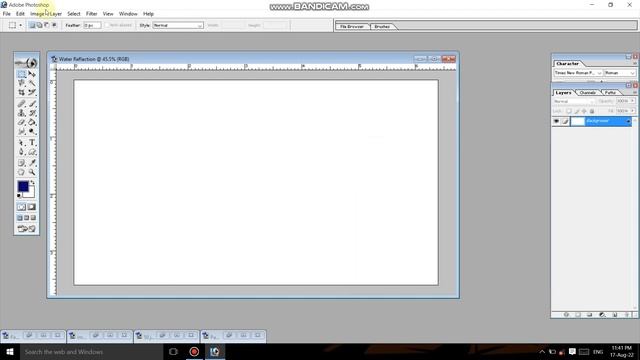This screenshot has height=360, width=640.
Task: Swap foreground and background colors
Action: 33,182
